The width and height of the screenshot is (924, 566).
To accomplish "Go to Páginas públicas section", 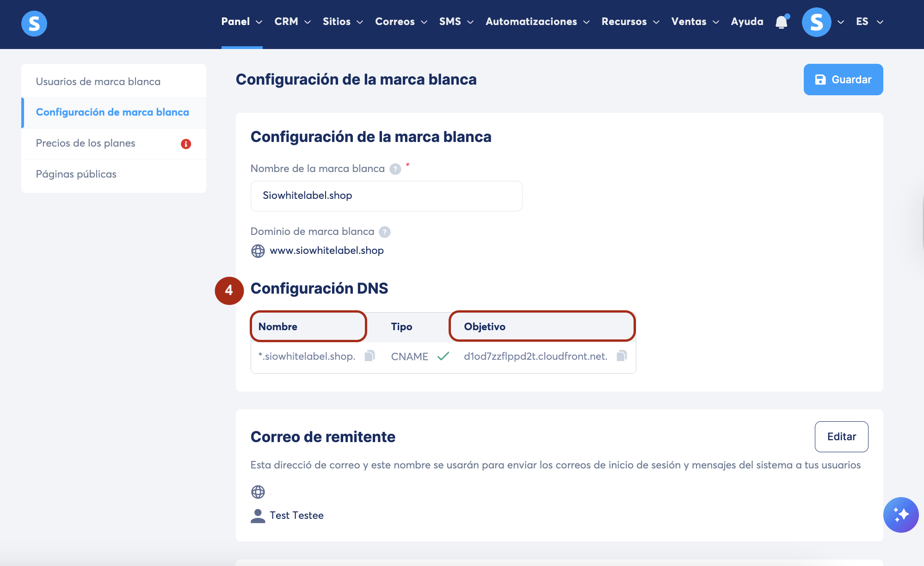I will (76, 174).
